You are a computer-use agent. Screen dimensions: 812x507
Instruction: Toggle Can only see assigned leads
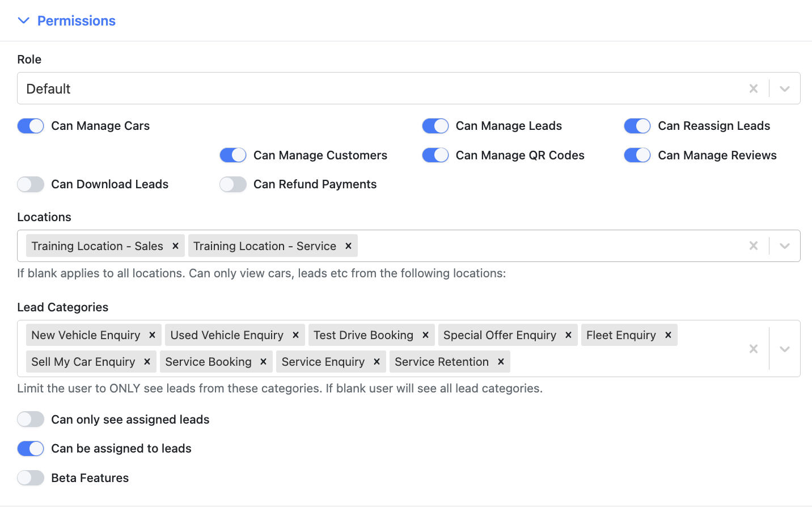click(31, 420)
